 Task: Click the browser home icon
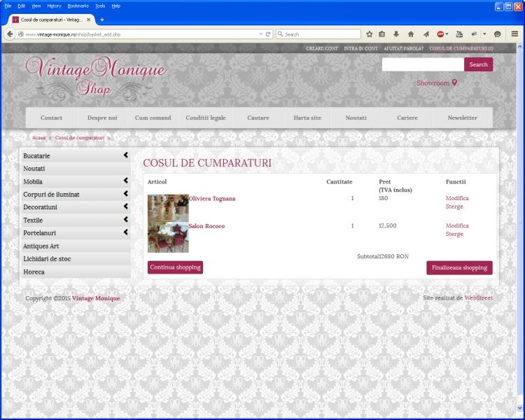coord(410,34)
